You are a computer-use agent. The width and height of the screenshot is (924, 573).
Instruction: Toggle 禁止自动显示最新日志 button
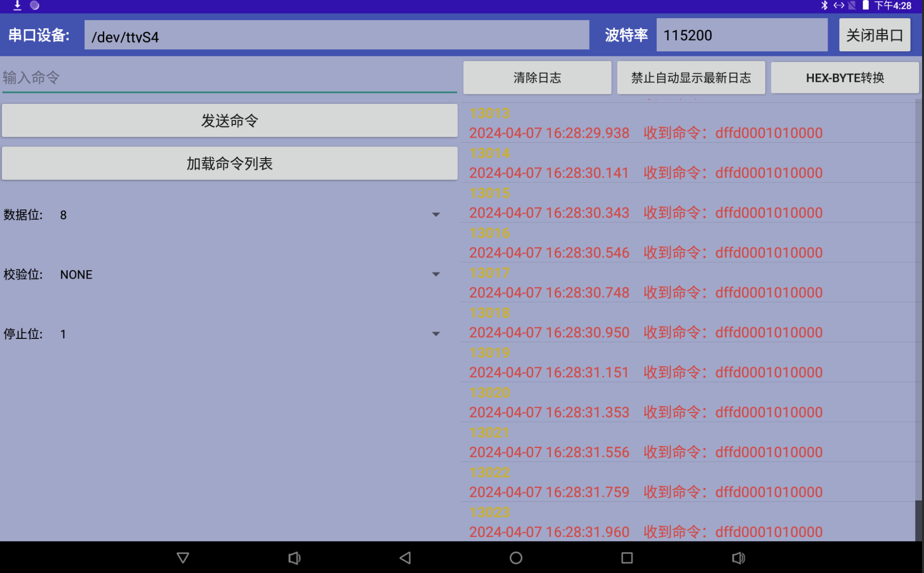[691, 78]
